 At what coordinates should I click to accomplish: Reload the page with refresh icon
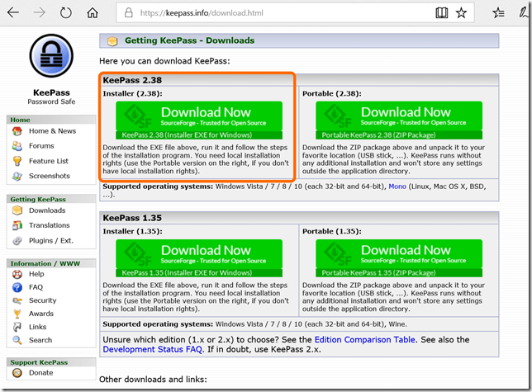pos(65,13)
